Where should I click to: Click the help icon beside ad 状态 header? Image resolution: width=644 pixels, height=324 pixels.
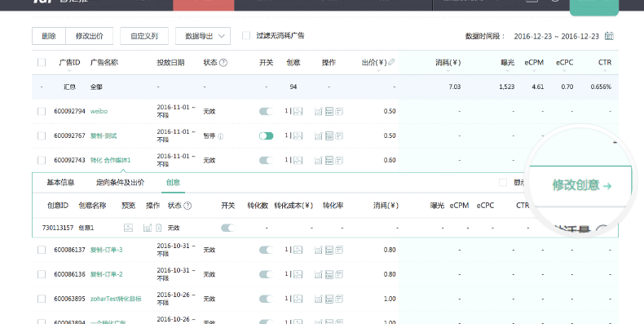point(223,63)
